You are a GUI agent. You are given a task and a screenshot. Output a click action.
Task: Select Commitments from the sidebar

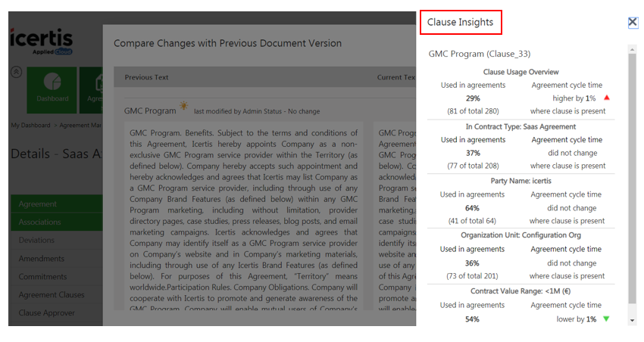pyautogui.click(x=43, y=277)
